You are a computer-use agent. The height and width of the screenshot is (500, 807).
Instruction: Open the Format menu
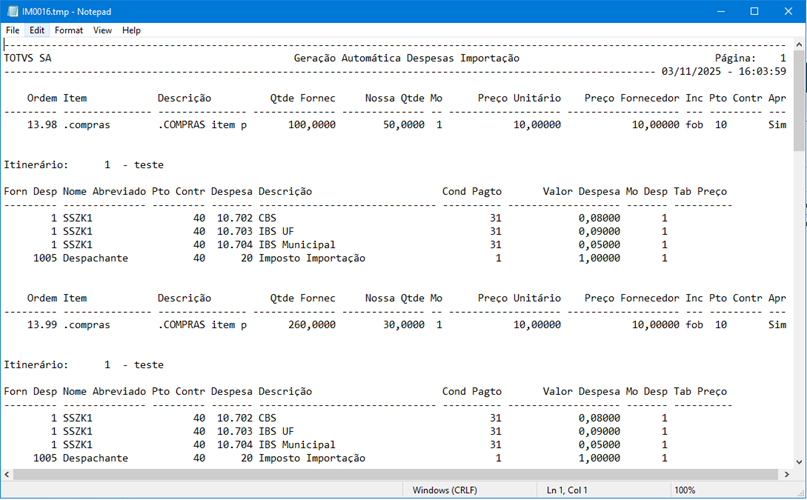click(x=68, y=30)
